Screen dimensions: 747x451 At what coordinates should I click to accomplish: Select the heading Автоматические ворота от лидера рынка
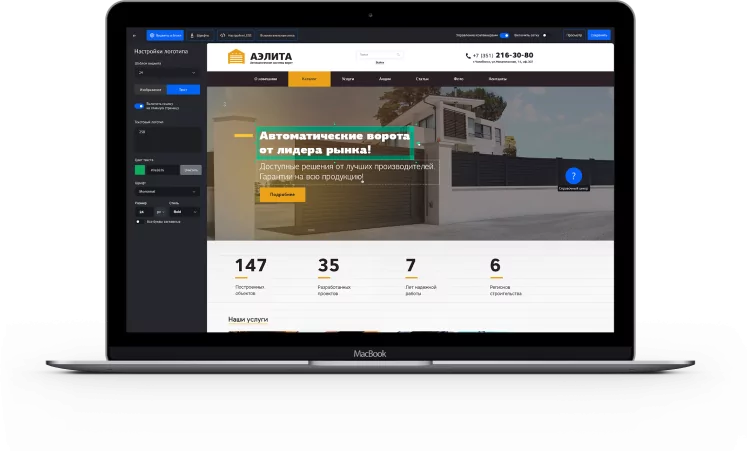[x=334, y=143]
